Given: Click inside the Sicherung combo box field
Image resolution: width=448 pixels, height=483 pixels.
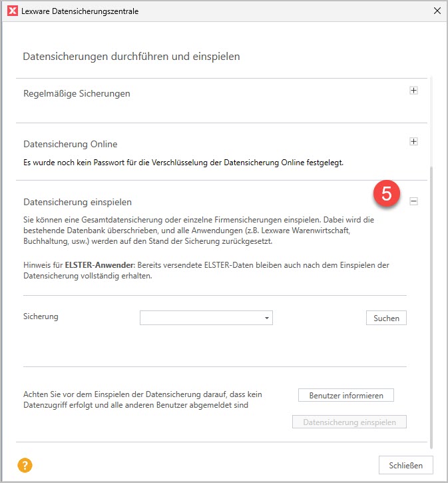Looking at the screenshot, I should pos(200,318).
